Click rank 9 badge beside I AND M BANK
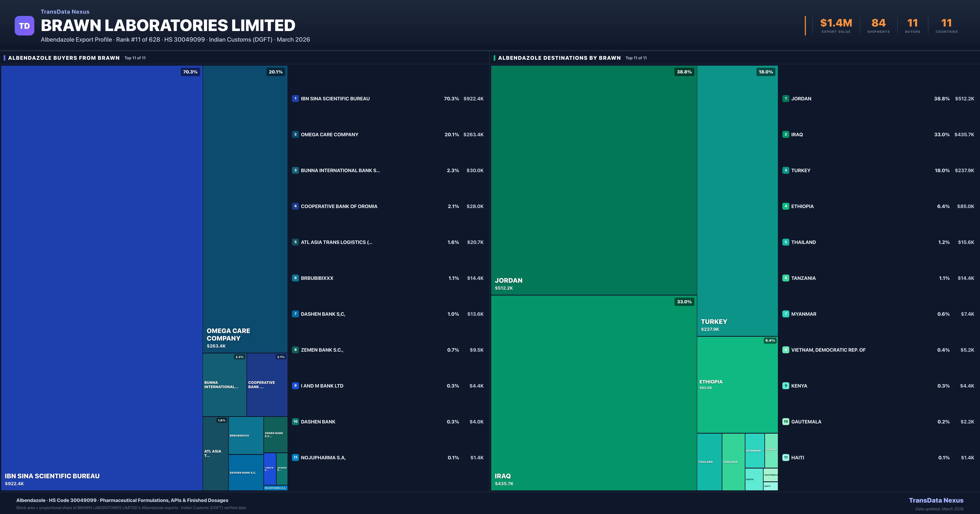Screen dimensions: 980x514 coord(295,385)
